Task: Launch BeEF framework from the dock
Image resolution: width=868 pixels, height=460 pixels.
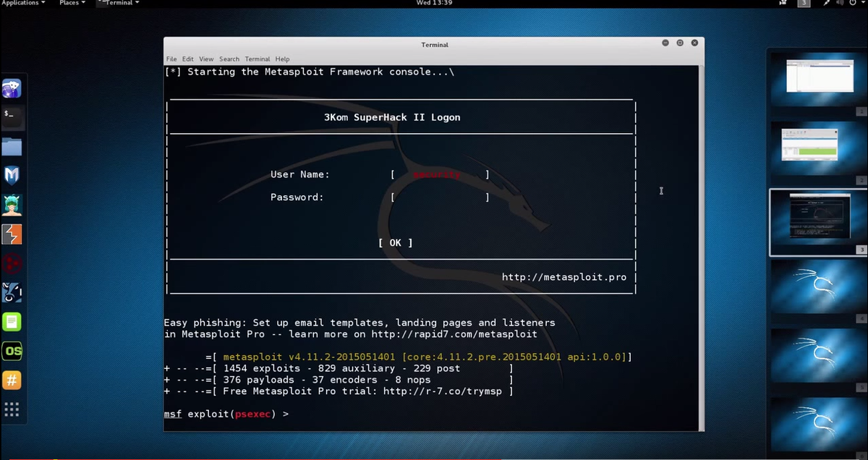Action: (x=12, y=292)
